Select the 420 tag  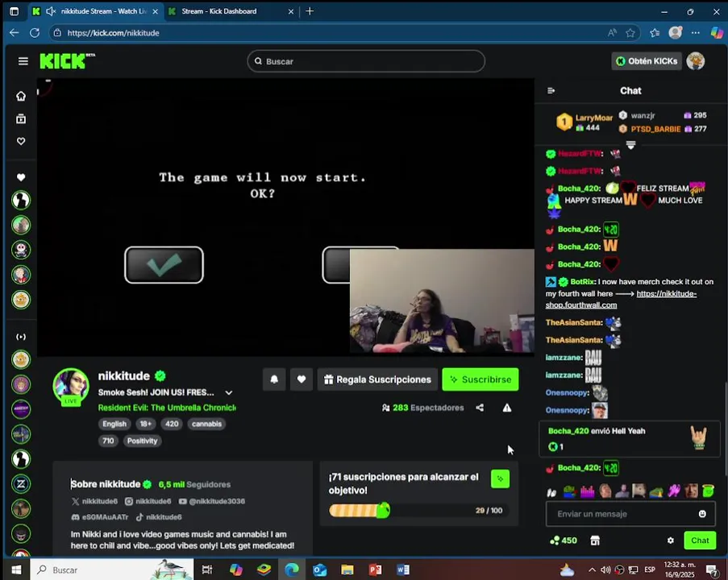point(172,424)
